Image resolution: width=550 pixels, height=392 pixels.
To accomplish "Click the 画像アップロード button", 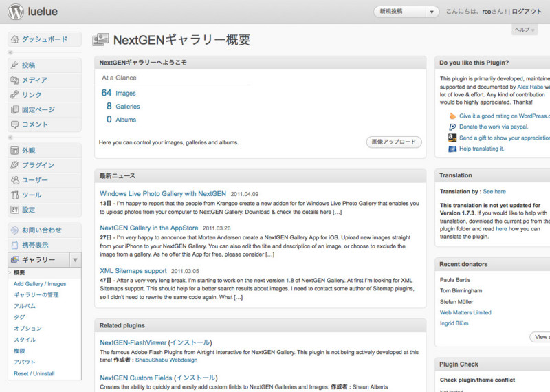I will click(394, 142).
